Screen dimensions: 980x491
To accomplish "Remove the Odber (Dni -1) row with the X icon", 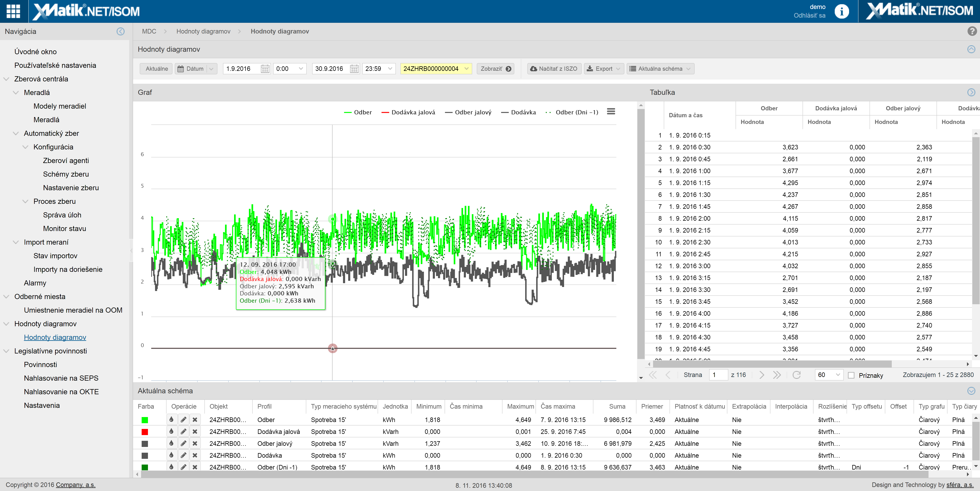I will tap(195, 467).
